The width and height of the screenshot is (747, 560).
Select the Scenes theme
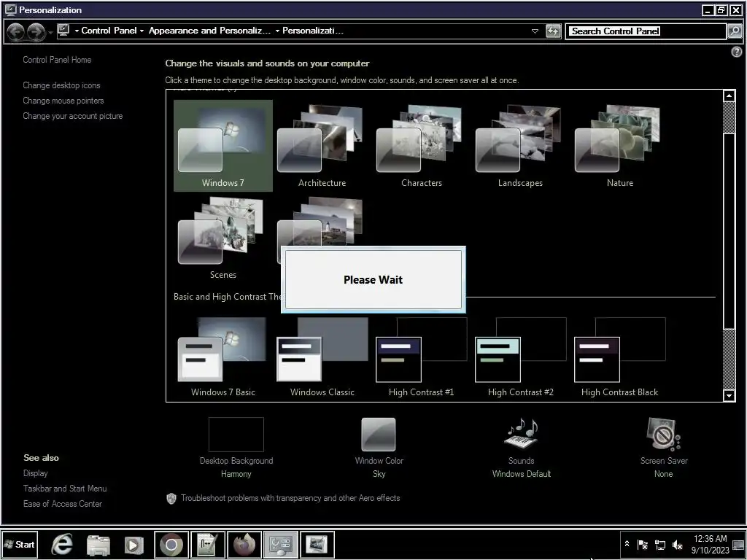point(223,238)
